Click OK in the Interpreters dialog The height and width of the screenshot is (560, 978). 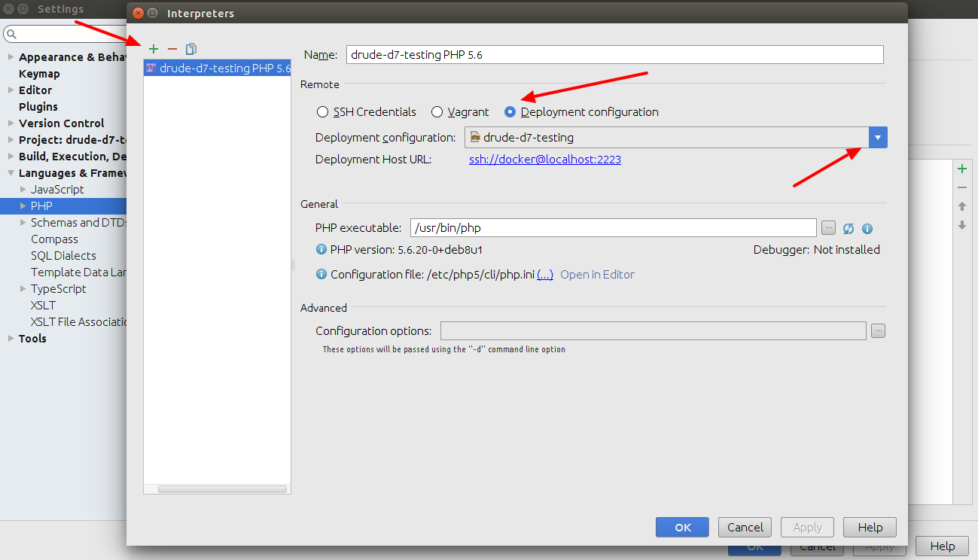click(x=682, y=527)
